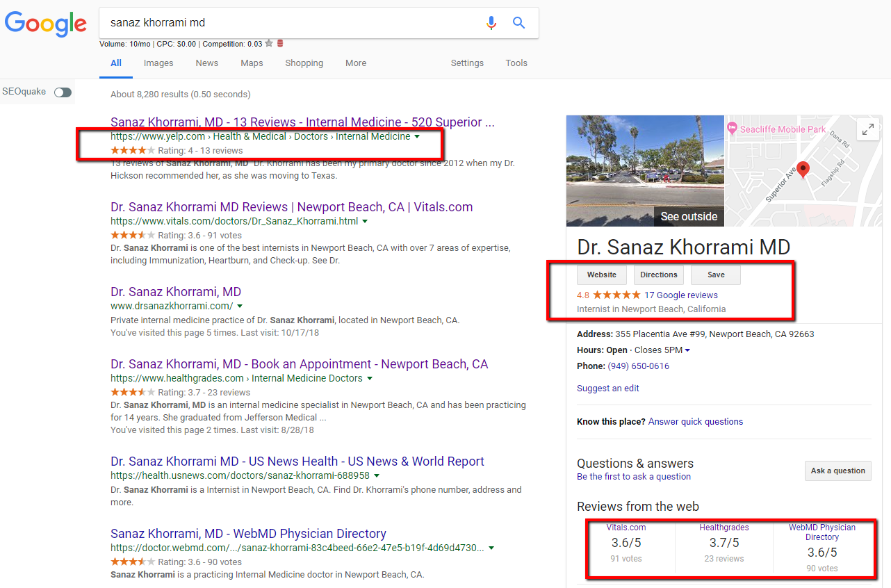Screen dimensions: 891x588
Task: Click the Save button in knowledge panel
Action: pyautogui.click(x=716, y=275)
